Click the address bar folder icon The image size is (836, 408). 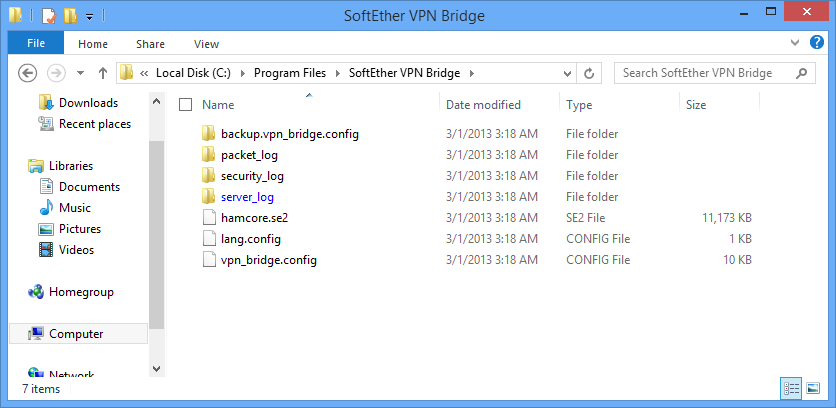click(126, 73)
